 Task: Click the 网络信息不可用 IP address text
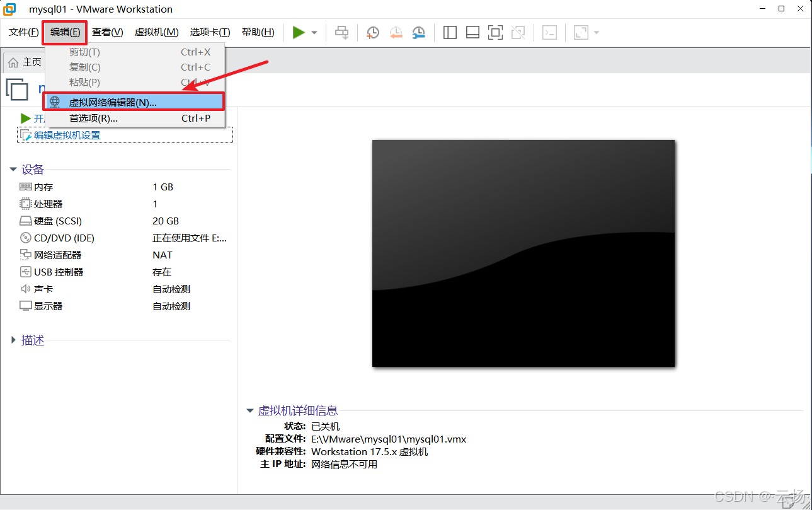coord(344,464)
